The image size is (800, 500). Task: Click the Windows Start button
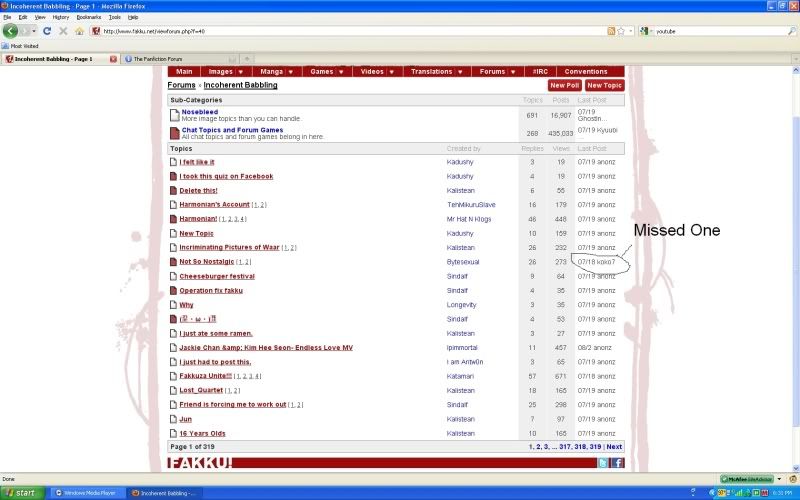tap(22, 493)
